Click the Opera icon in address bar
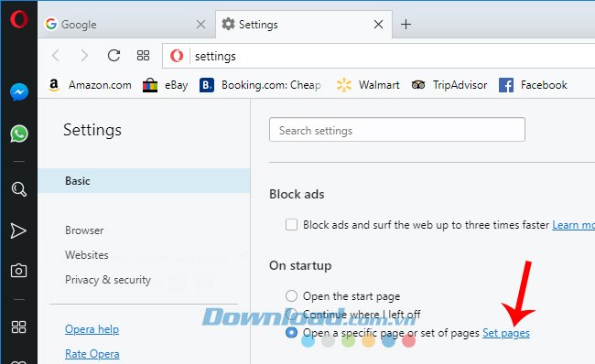The width and height of the screenshot is (595, 364). coord(177,56)
